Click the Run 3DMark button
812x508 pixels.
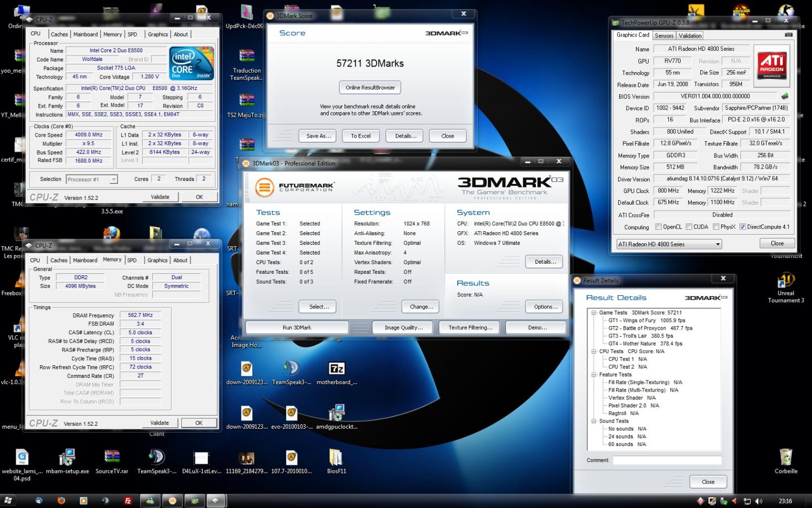pyautogui.click(x=297, y=328)
